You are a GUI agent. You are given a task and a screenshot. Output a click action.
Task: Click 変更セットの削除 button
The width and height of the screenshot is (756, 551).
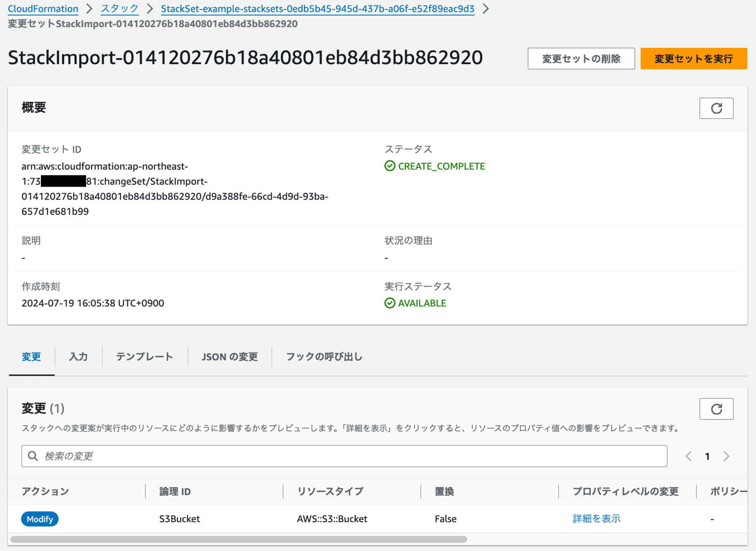tap(581, 59)
